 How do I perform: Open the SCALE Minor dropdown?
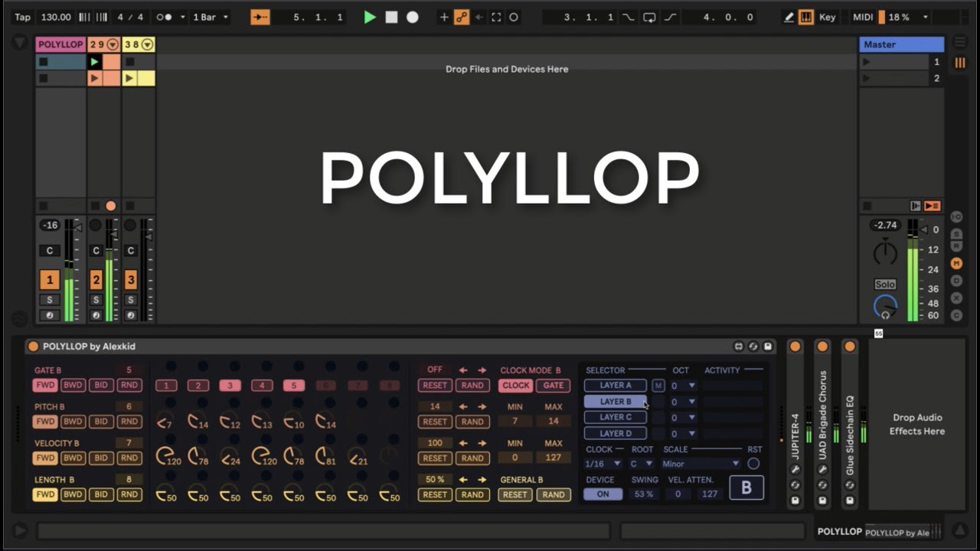(x=701, y=464)
